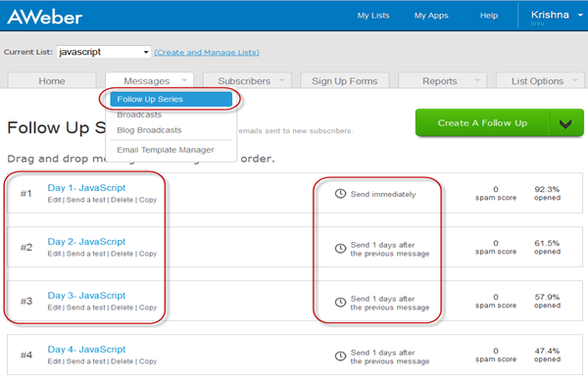
Task: Click Edit under Day 3- JavaScript
Action: 54,307
